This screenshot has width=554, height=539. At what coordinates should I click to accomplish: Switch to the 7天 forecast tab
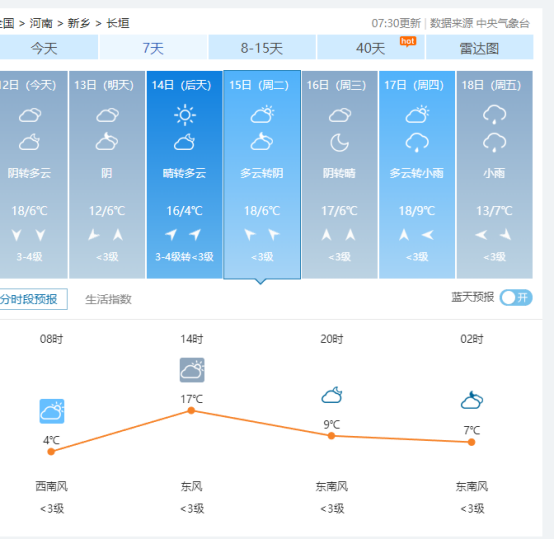point(153,47)
